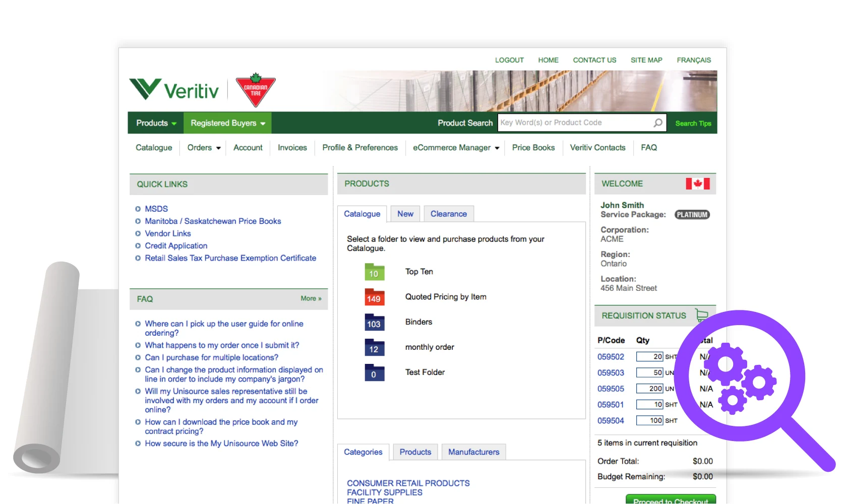The image size is (847, 504).
Task: Switch to the Manufacturers tab
Action: pyautogui.click(x=473, y=452)
